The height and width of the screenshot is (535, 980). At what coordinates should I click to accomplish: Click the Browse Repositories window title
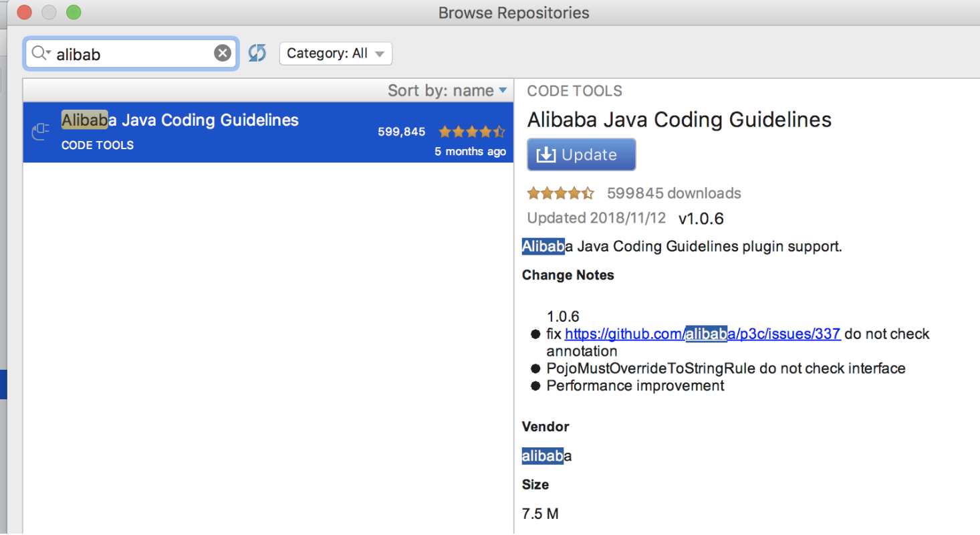(513, 13)
